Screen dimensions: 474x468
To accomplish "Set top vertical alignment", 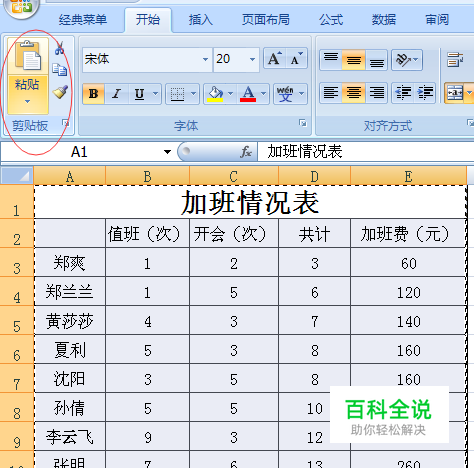I will [331, 60].
